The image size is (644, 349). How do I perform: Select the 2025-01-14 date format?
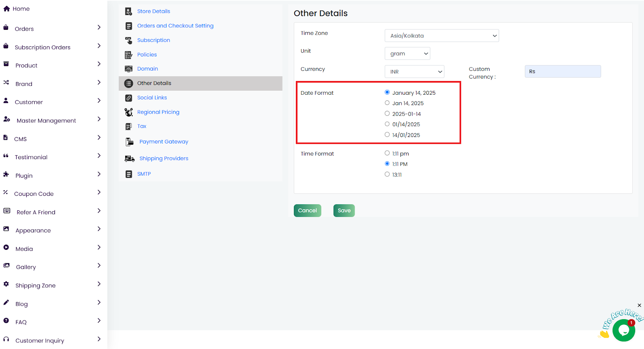[x=387, y=114]
